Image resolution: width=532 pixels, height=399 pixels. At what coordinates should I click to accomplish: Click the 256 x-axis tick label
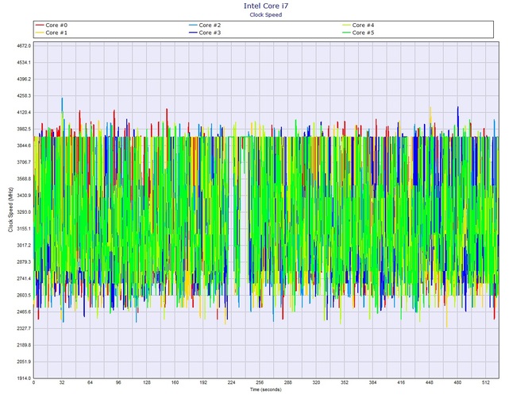coord(260,382)
